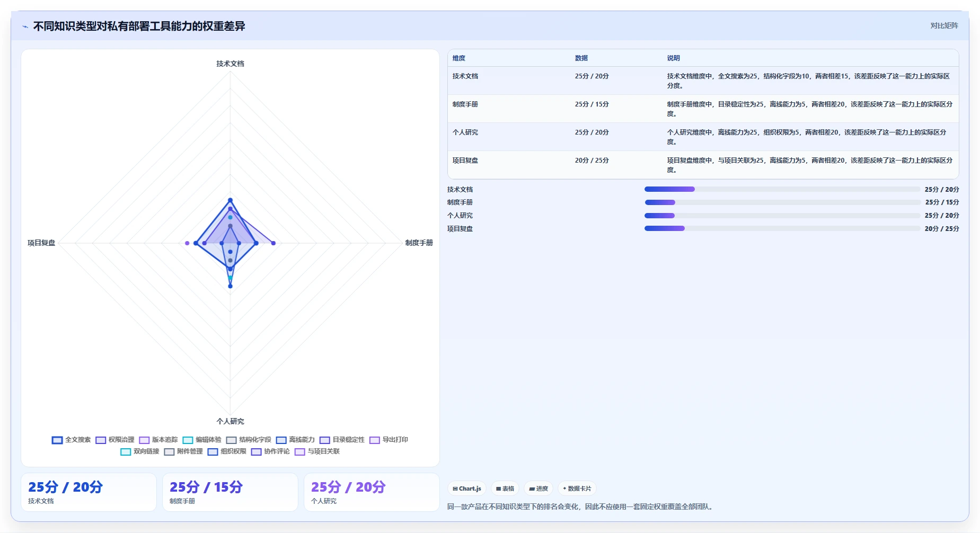
Task: Toggle the 权限治理 legend item
Action: 114,440
